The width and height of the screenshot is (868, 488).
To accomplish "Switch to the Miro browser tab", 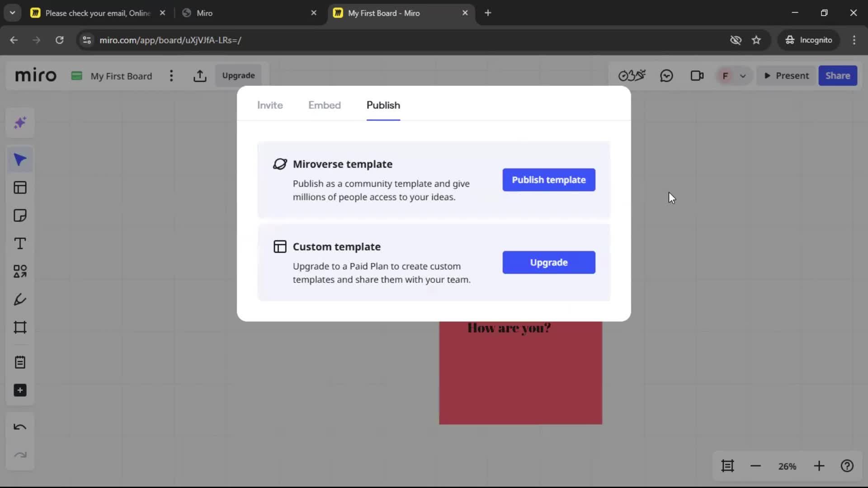I will 249,13.
